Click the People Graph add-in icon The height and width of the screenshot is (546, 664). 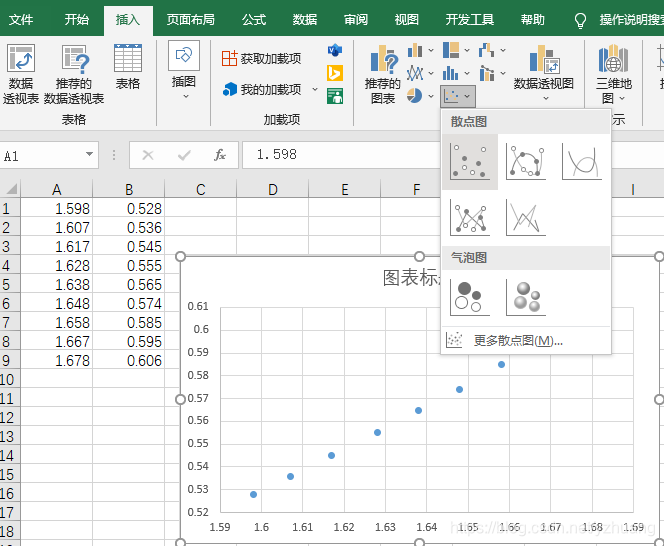335,96
